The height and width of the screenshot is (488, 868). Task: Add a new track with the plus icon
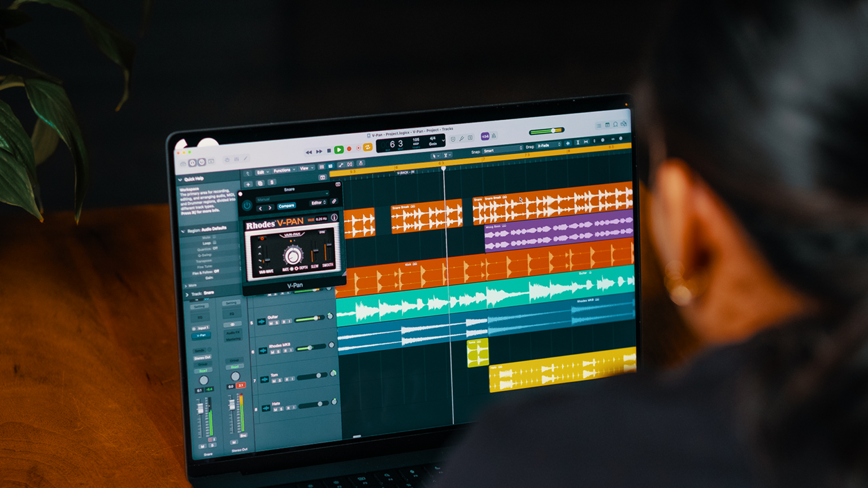coord(248,184)
